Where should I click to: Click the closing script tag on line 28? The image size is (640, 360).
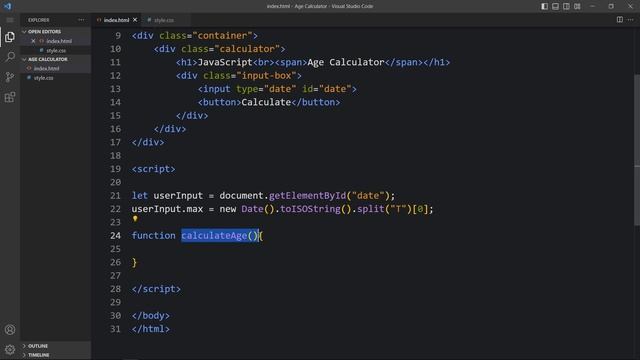156,289
